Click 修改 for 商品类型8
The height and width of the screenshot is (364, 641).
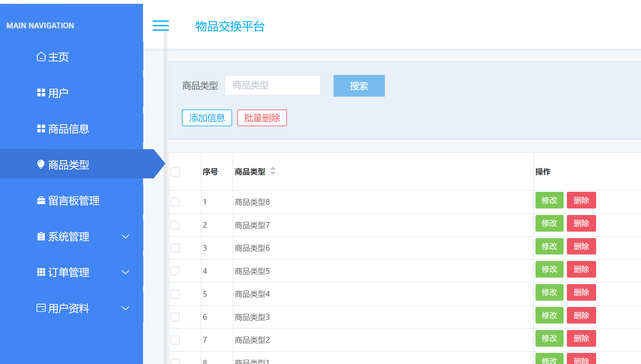coord(550,200)
